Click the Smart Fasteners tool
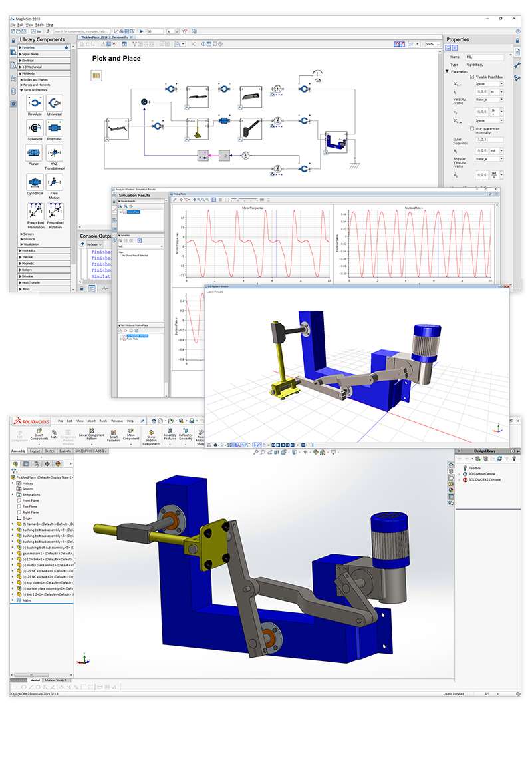Viewport: 532px width, 778px height. [114, 435]
